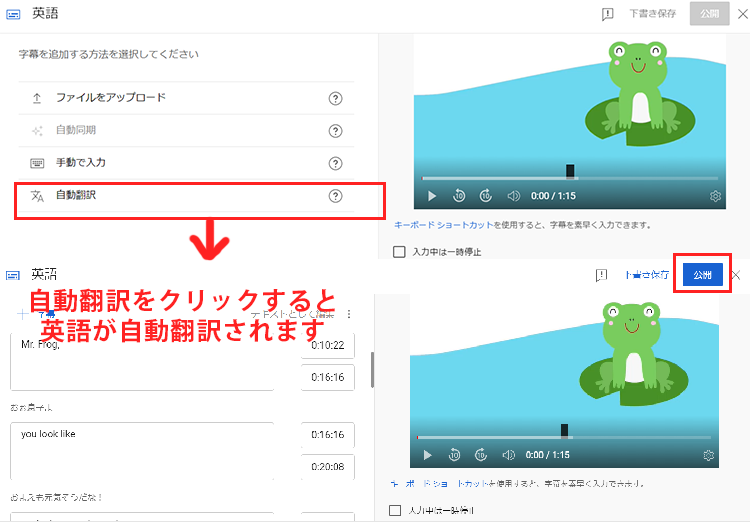Open player settings gear on translated captions screen

pos(708,455)
